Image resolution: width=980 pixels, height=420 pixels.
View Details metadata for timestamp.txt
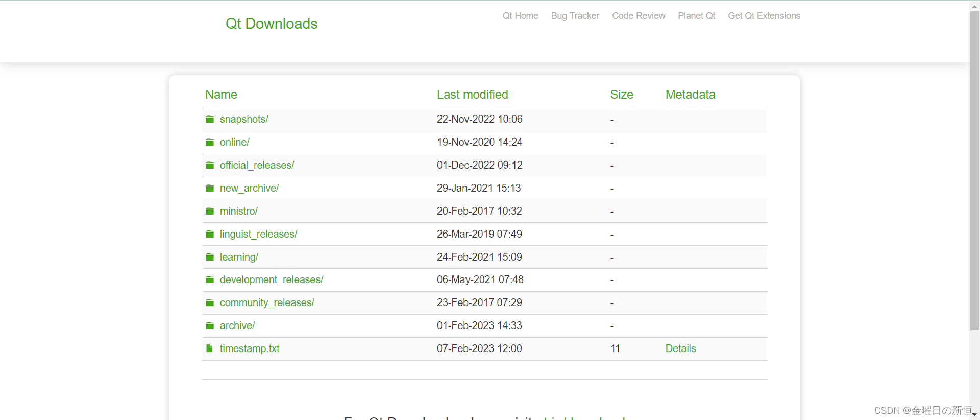point(680,348)
